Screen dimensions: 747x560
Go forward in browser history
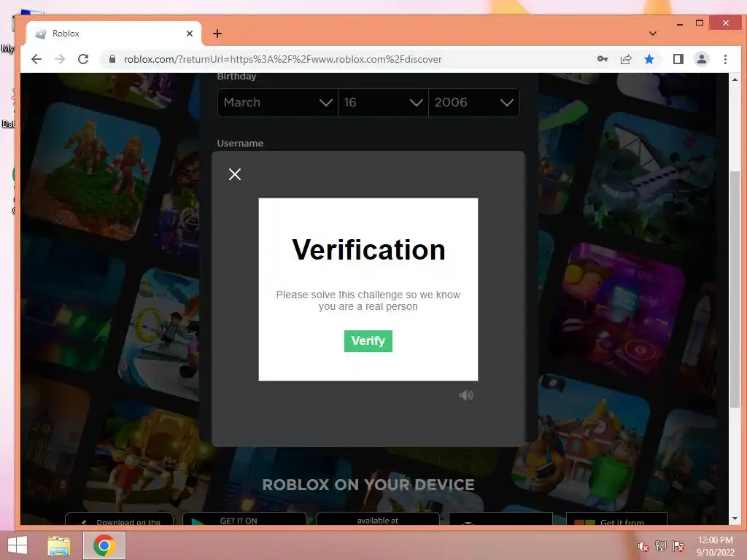click(x=60, y=59)
